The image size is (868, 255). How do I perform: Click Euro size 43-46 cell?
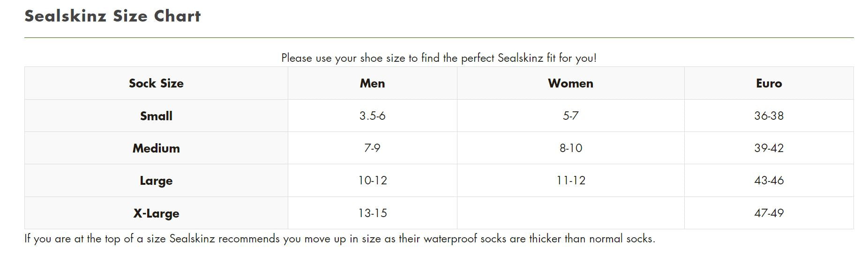point(769,181)
